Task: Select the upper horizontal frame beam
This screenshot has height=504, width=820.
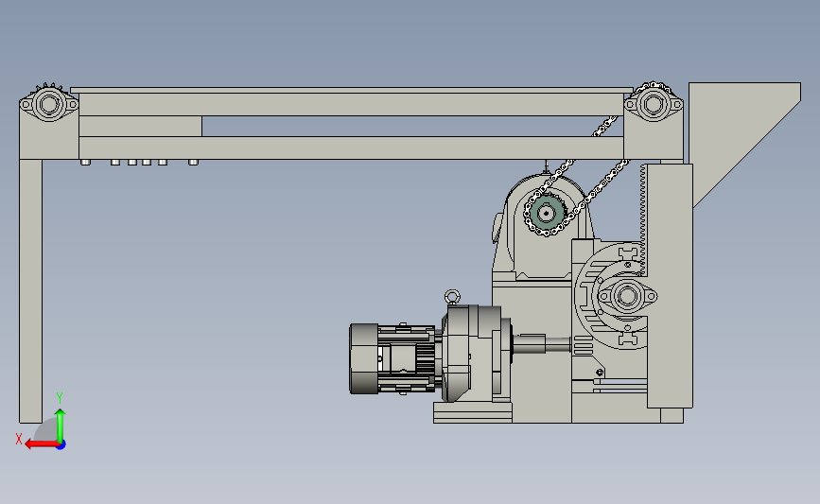Action: point(351,105)
